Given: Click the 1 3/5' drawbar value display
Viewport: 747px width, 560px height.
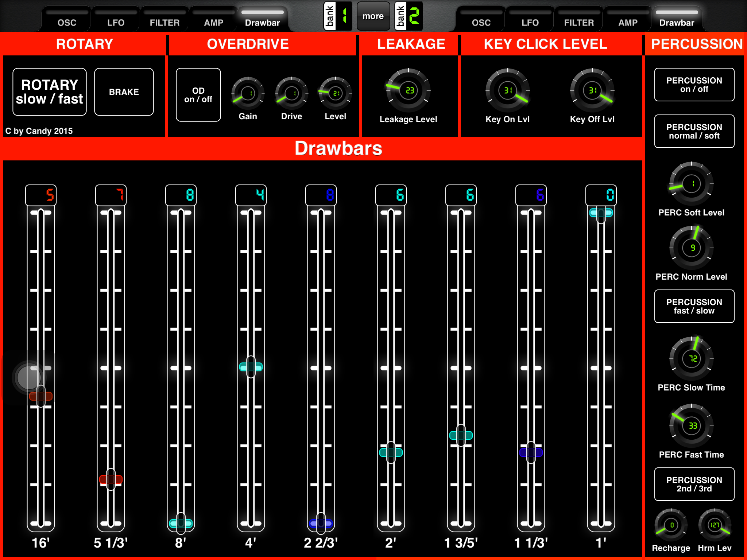Looking at the screenshot, I should (x=461, y=195).
